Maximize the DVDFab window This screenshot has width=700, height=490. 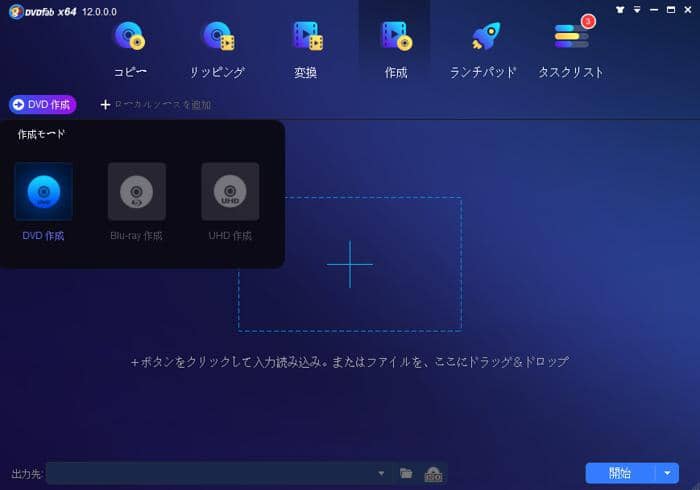[x=671, y=10]
